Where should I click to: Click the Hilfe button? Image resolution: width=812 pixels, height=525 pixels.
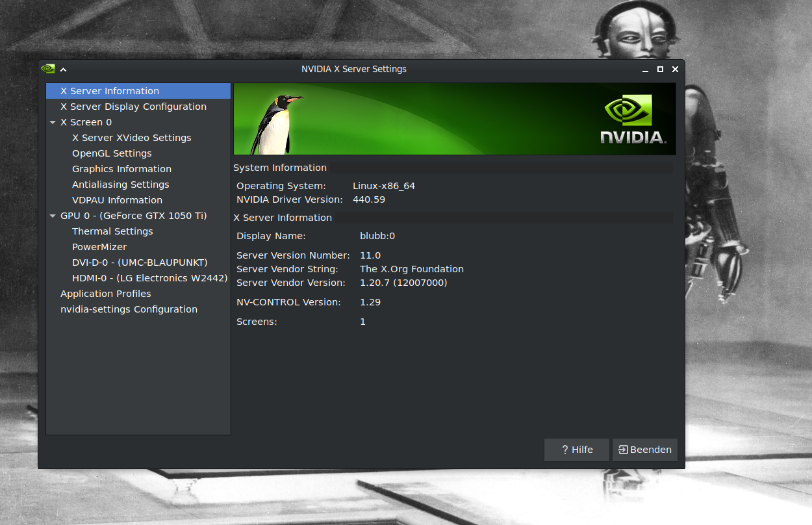(x=577, y=450)
